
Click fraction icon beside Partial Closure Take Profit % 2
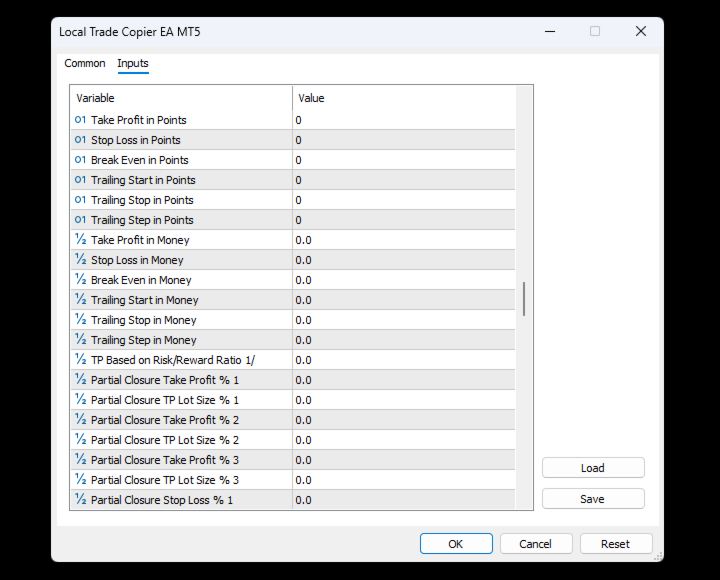[80, 419]
